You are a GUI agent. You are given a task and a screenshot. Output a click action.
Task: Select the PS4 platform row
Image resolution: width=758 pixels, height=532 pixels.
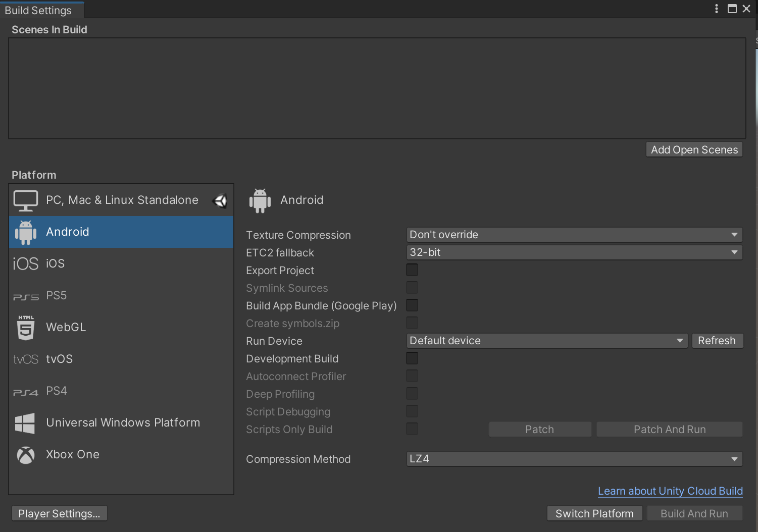click(x=121, y=391)
